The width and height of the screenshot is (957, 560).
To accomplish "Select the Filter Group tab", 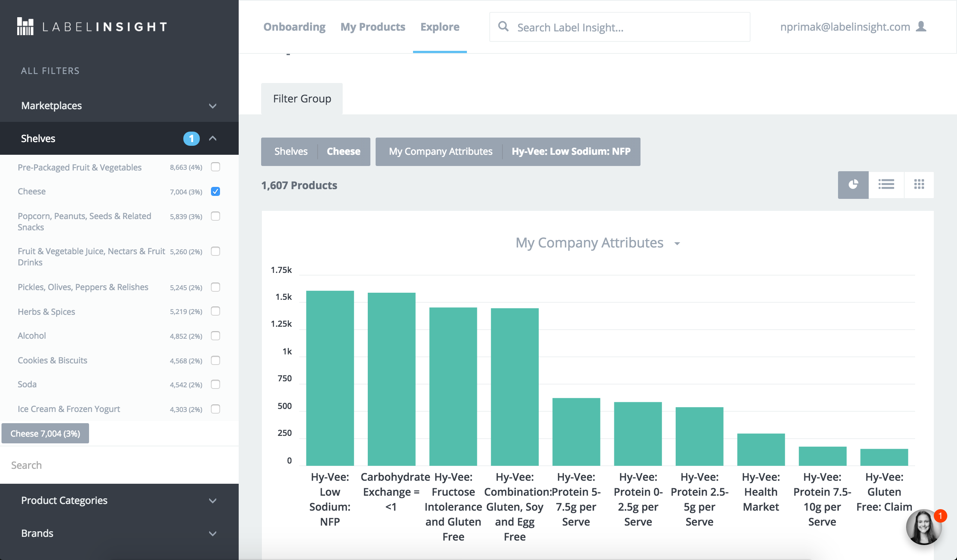I will click(x=302, y=99).
